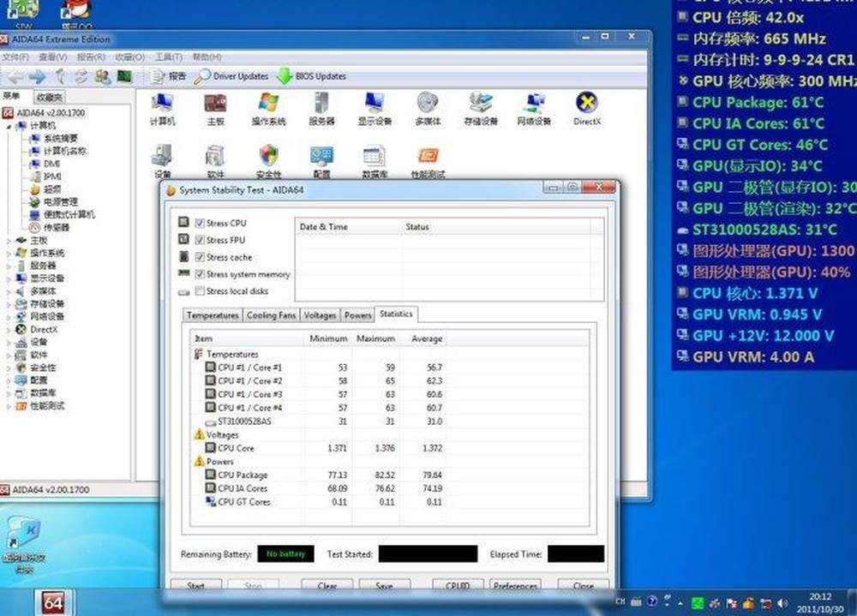Screen dimensions: 857x616
Task: Click the up-level arrow in the AIDA64 toolbar
Action: pos(60,76)
